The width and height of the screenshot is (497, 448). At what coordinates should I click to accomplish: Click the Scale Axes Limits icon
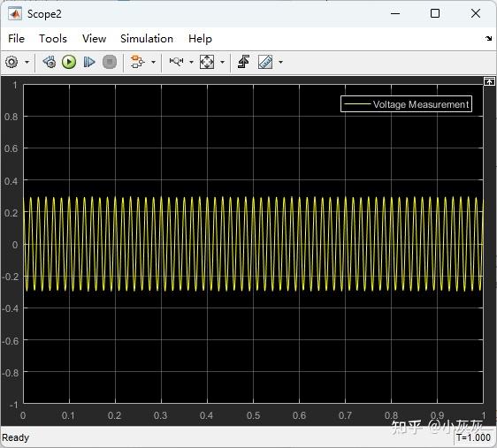[x=207, y=62]
